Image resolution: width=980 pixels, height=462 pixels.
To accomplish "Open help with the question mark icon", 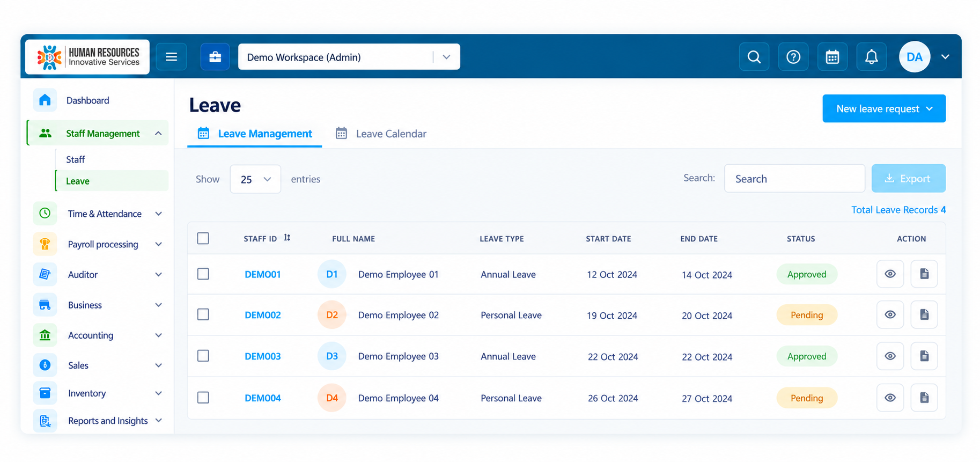I will pyautogui.click(x=793, y=57).
